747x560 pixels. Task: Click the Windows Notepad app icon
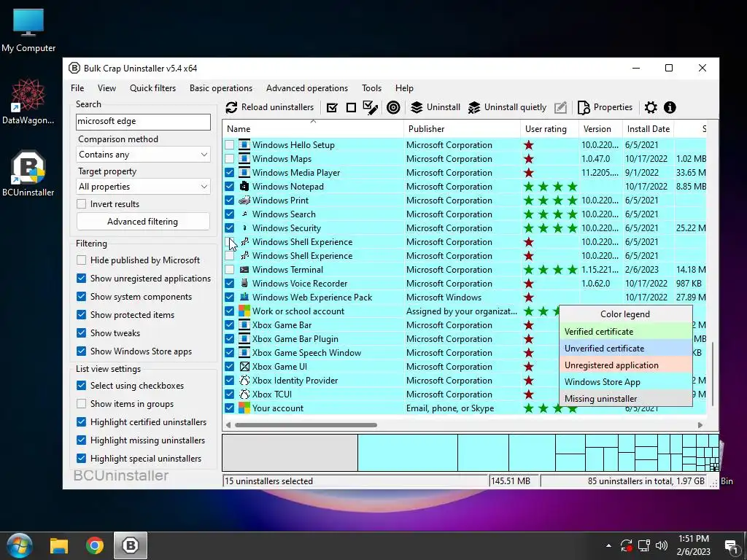coord(244,186)
